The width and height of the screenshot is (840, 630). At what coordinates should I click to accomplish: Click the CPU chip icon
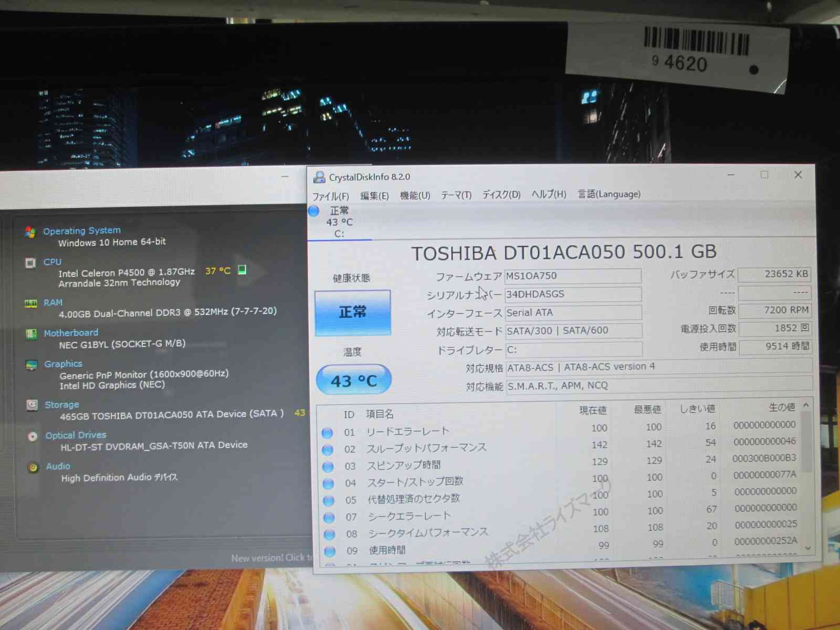(30, 262)
